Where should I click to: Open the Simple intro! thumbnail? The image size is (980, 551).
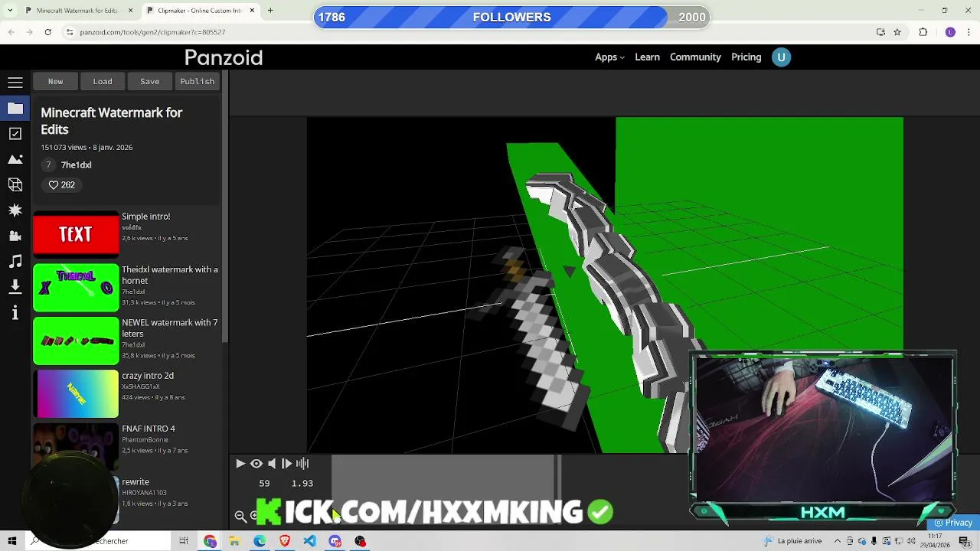tap(76, 233)
